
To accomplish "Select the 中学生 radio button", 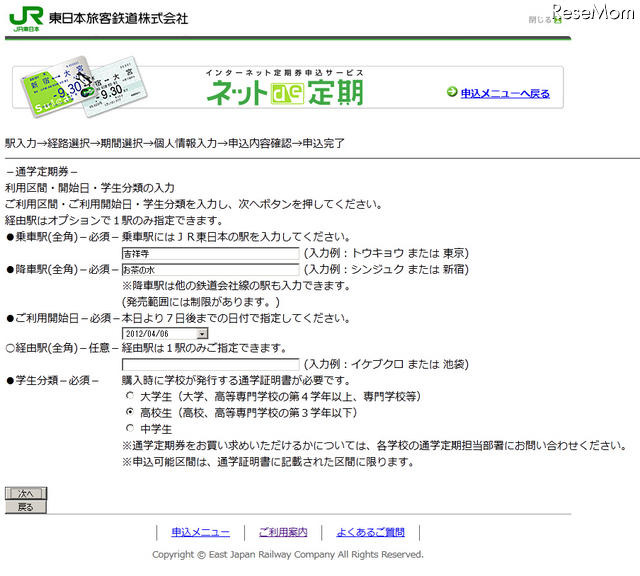I will pyautogui.click(x=130, y=428).
